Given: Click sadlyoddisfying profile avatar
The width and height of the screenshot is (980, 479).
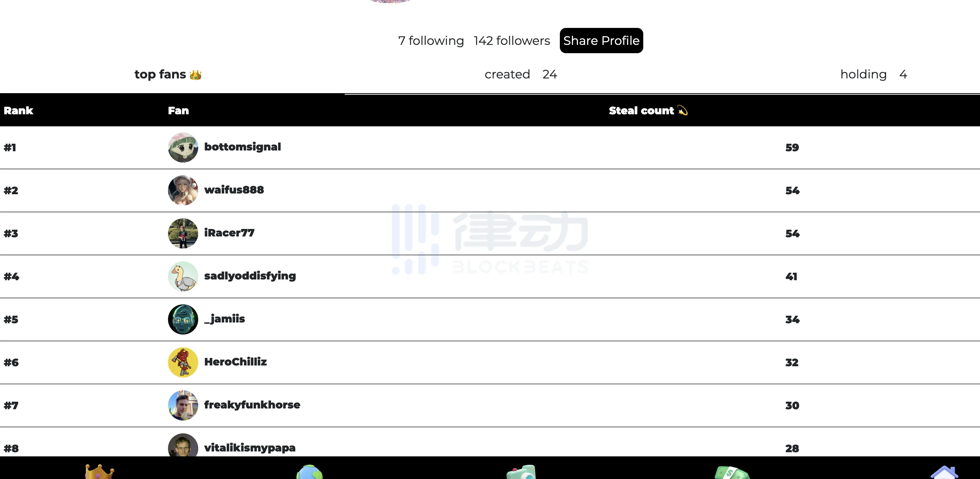Looking at the screenshot, I should click(x=182, y=276).
